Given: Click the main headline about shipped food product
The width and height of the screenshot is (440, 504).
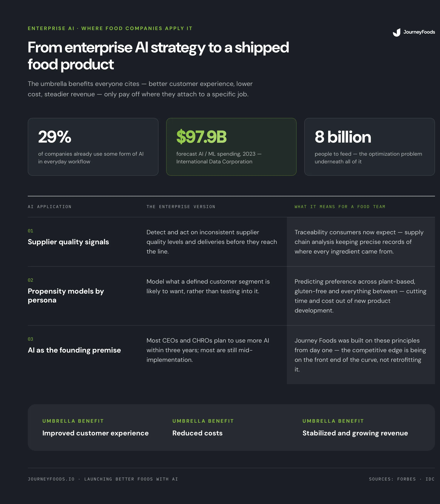Looking at the screenshot, I should coord(158,56).
